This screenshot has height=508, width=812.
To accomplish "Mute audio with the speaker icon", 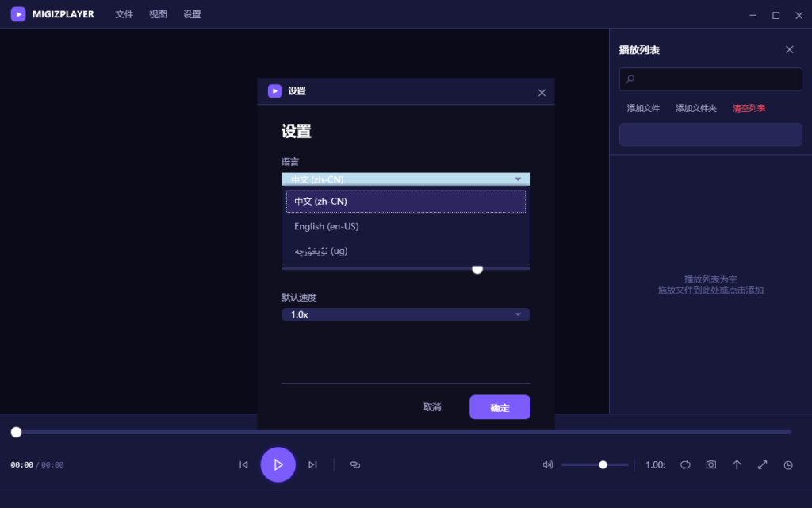I will point(548,465).
